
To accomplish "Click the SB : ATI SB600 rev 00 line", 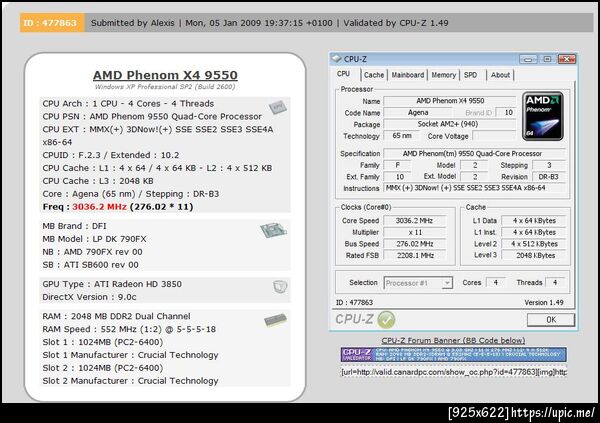I will point(91,265).
